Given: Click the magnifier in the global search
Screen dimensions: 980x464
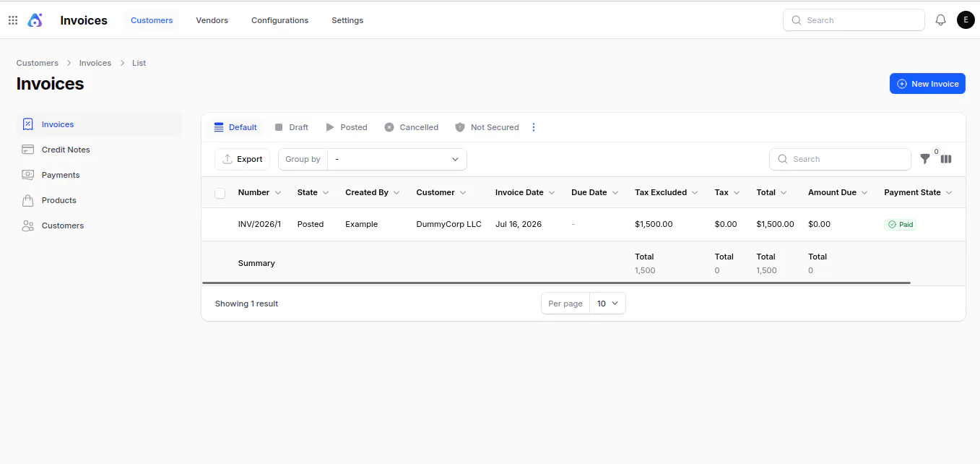Looking at the screenshot, I should (x=797, y=20).
